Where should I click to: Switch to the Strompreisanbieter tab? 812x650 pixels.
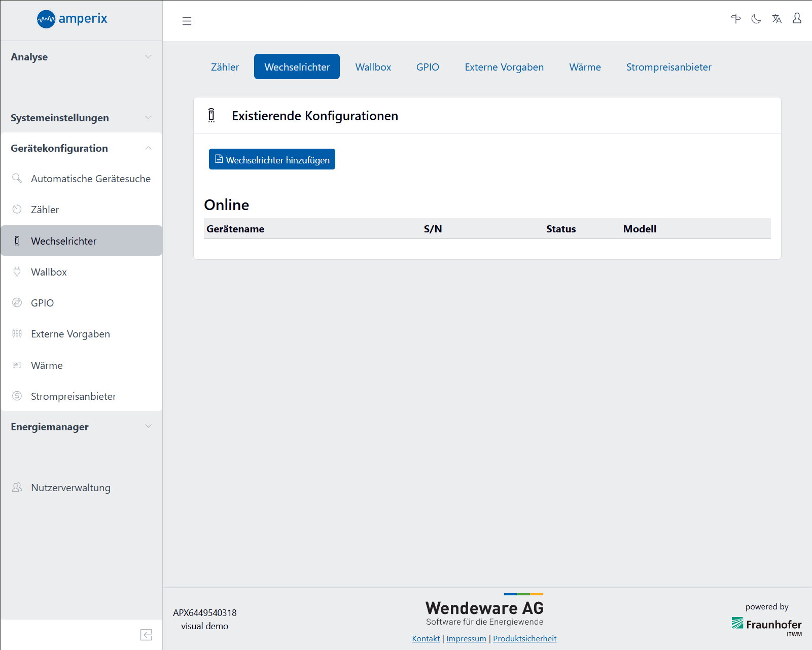pos(668,67)
